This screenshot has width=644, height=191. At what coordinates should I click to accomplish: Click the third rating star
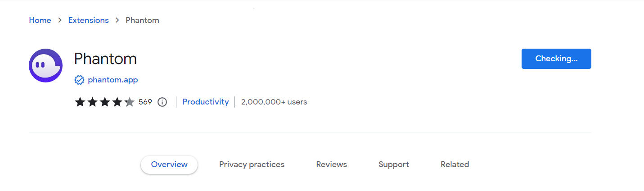click(105, 102)
